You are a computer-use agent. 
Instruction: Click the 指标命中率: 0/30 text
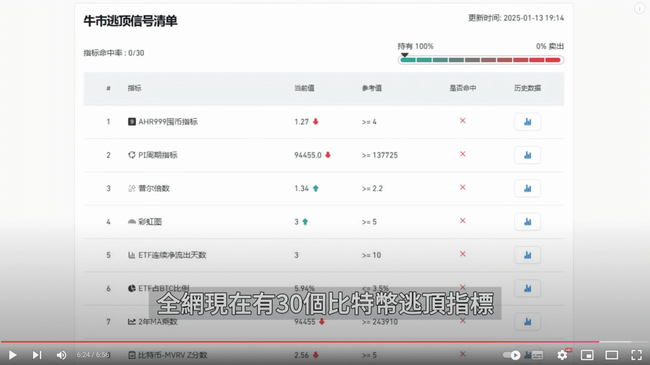(x=114, y=53)
